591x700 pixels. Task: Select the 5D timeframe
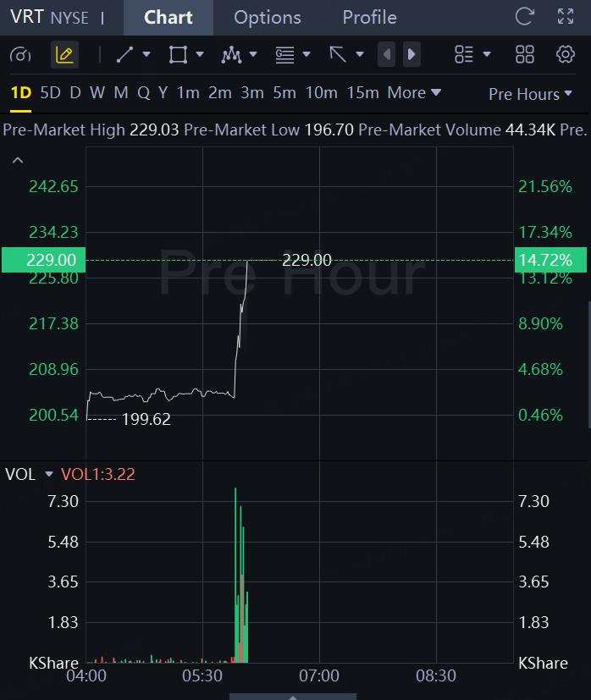coord(50,93)
